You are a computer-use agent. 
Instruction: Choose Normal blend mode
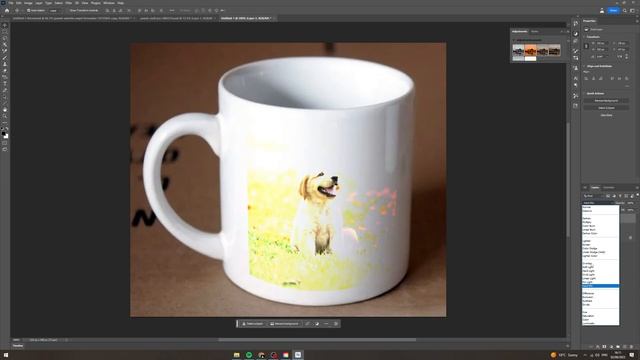[600, 207]
